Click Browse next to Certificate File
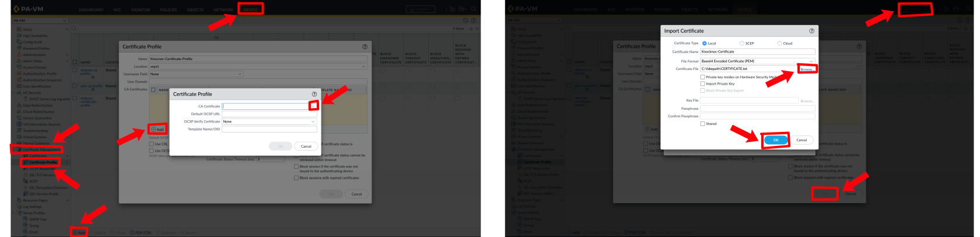The image size is (980, 237). (807, 69)
